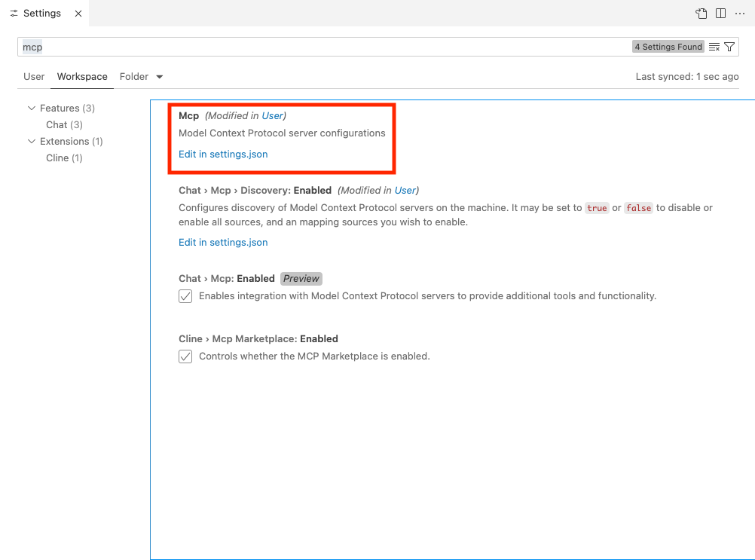Split the editor using the split icon
Image resolution: width=755 pixels, height=560 pixels.
click(x=720, y=13)
